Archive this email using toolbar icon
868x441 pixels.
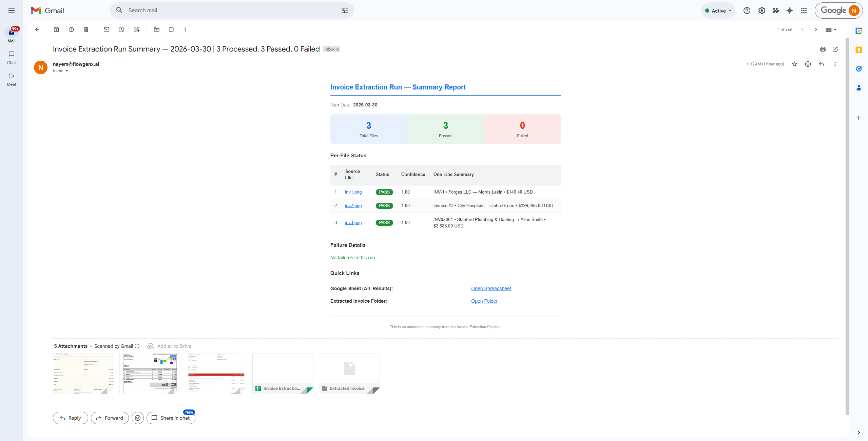pyautogui.click(x=56, y=29)
